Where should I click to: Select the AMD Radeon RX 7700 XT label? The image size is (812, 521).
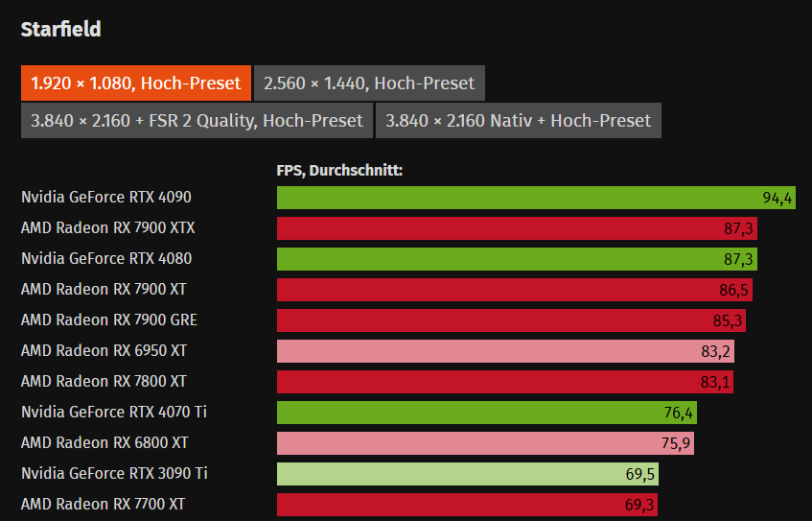[x=103, y=504]
